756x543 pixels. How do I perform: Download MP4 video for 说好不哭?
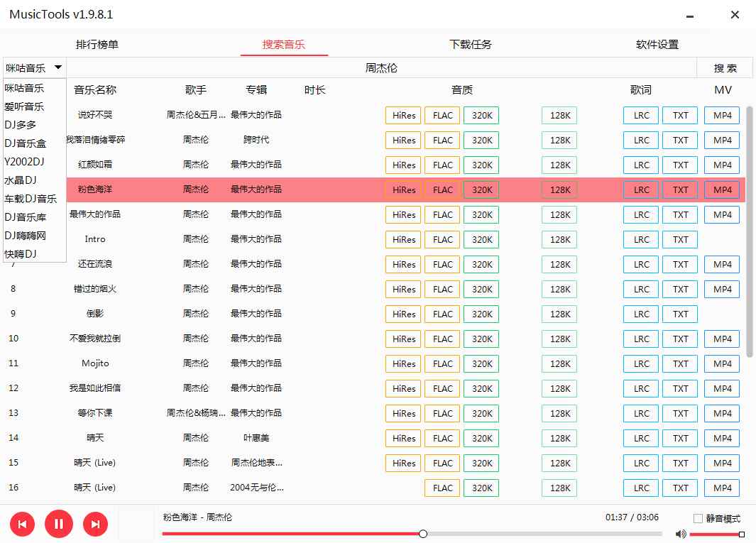coord(722,115)
